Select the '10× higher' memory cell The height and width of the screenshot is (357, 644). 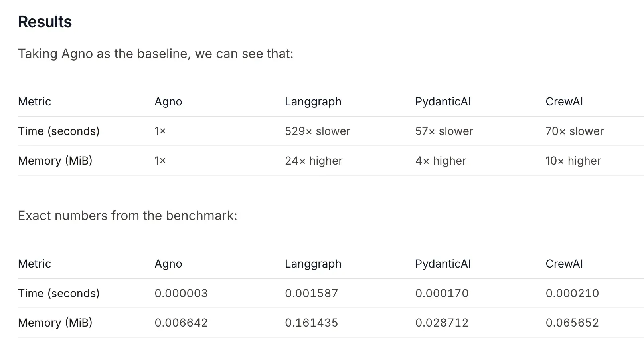(x=573, y=161)
